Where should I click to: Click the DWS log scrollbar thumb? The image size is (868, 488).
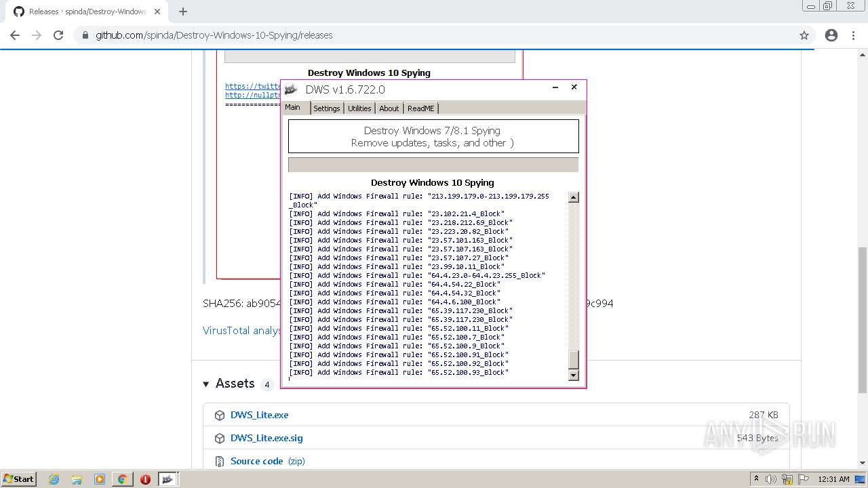click(x=574, y=359)
